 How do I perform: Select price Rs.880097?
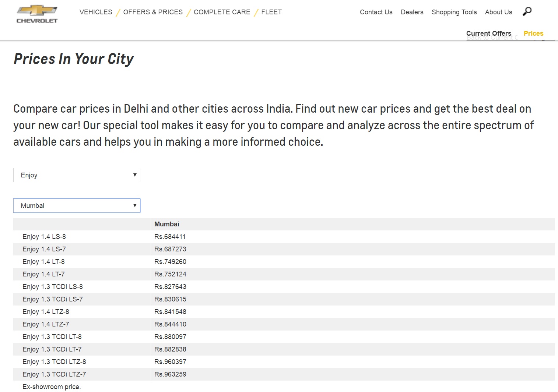pos(170,337)
